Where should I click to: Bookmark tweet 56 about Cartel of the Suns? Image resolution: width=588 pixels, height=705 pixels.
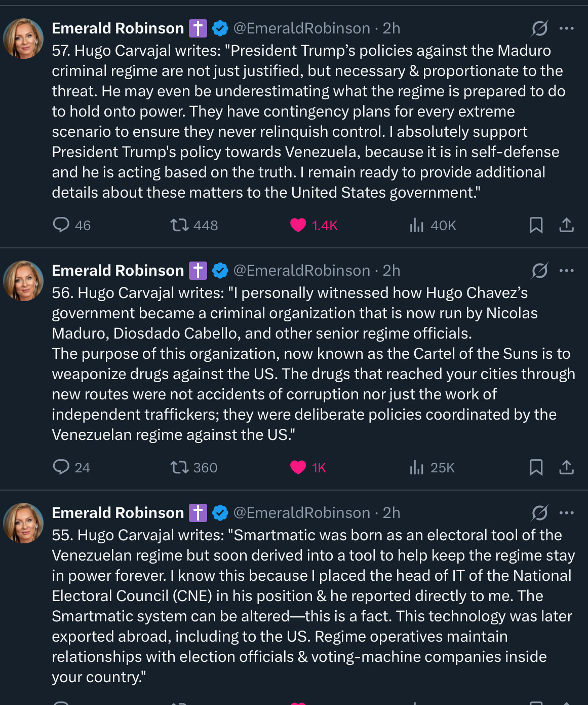point(536,467)
